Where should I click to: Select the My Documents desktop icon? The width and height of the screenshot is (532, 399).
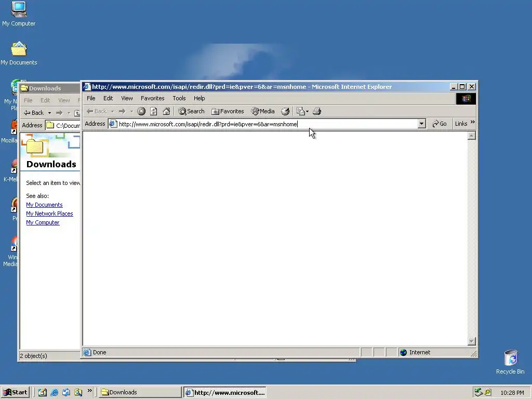click(x=19, y=54)
